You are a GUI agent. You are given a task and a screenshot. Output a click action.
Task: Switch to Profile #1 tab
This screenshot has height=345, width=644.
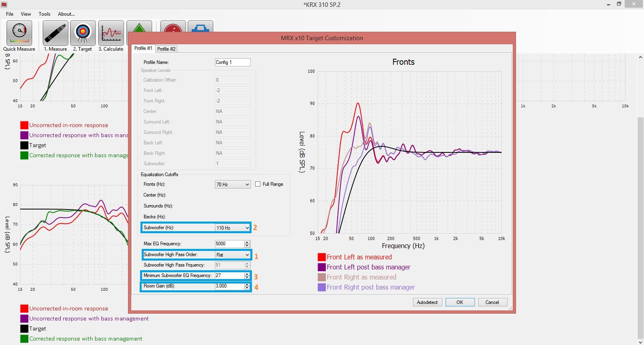coord(143,48)
